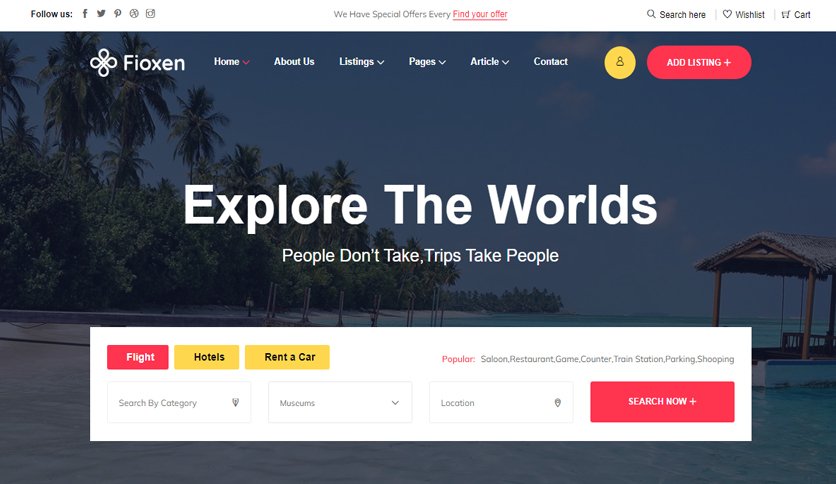Switch to the Rent a Car tab

(287, 357)
